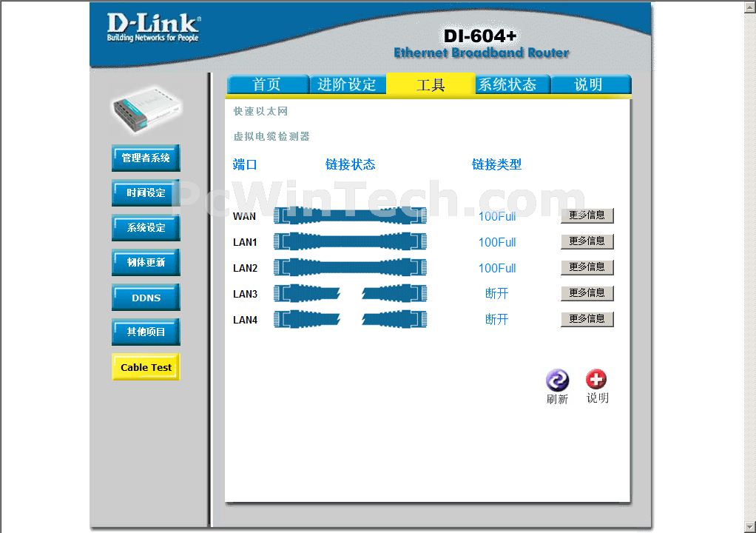Screen dimensions: 756x533
Task: Click the LAN1 port label
Action: (x=245, y=242)
